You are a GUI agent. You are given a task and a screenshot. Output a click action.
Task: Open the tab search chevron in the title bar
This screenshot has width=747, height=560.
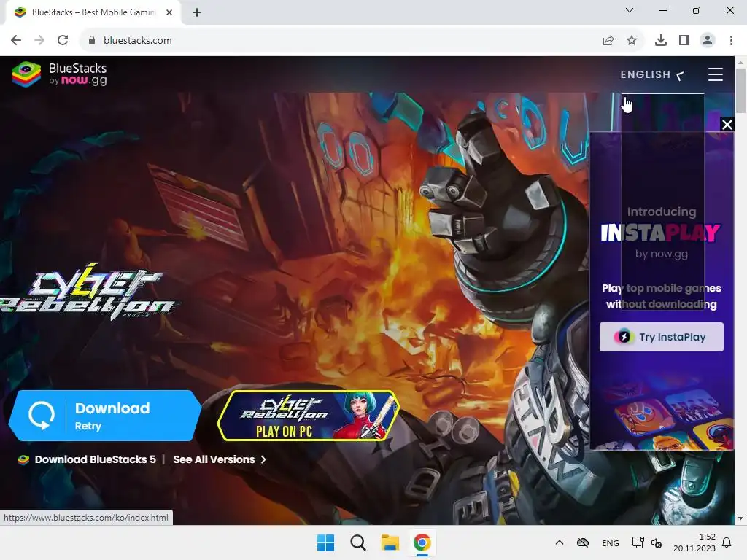[630, 10]
